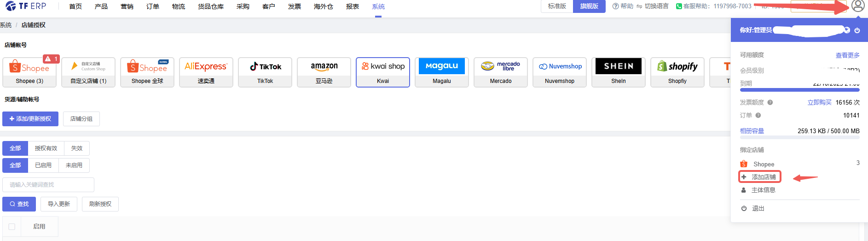Click the question icon beside 订单

click(x=758, y=115)
